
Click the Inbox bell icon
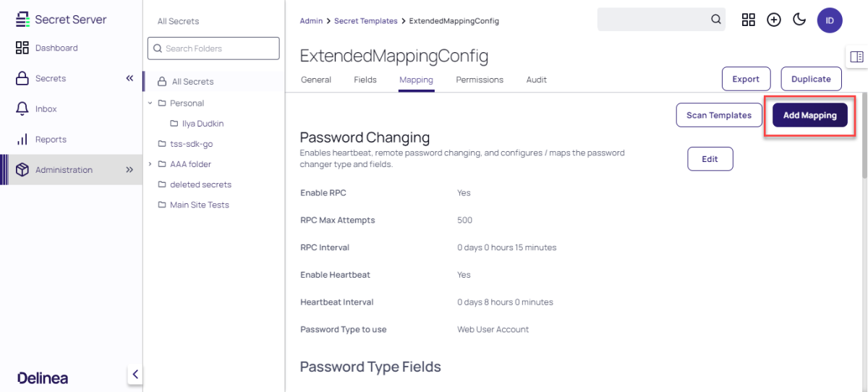[22, 108]
